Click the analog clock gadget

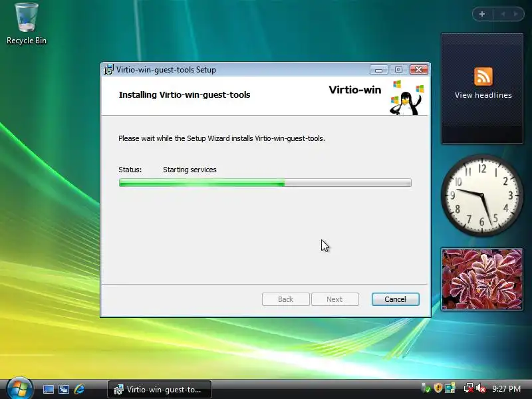[x=482, y=195]
